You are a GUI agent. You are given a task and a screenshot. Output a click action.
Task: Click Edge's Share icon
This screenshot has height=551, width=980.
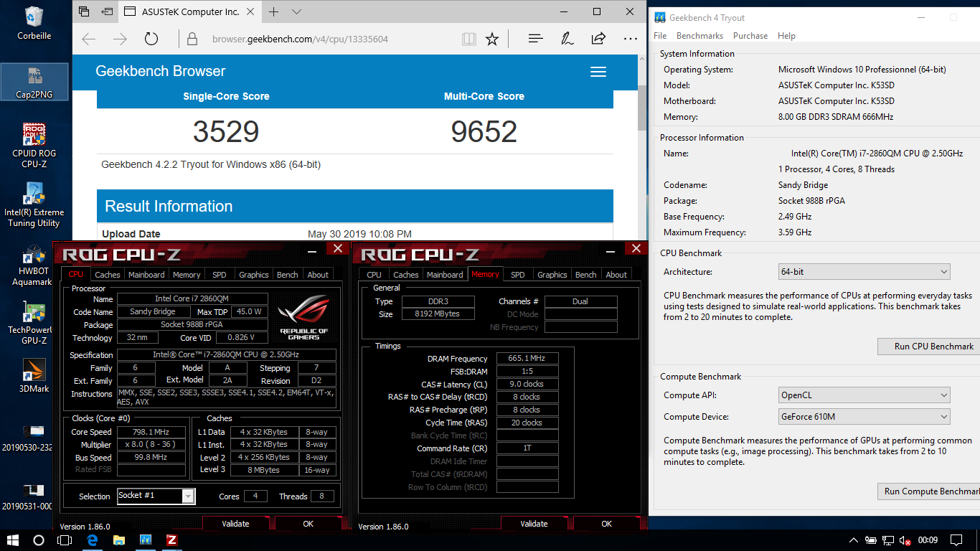click(598, 39)
